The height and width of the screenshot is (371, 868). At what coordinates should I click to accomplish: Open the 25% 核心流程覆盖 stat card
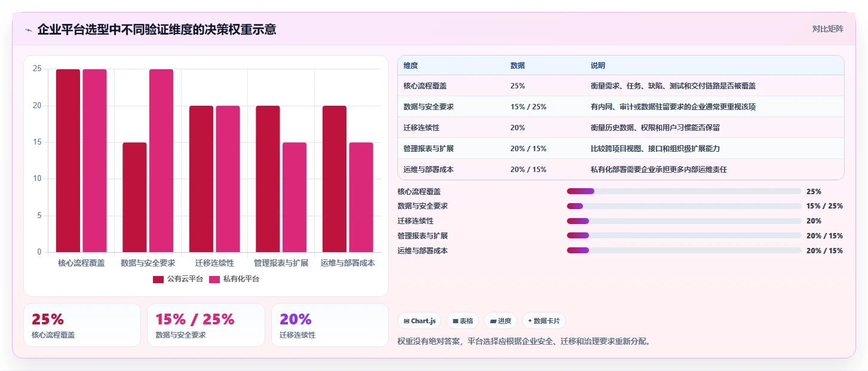[x=82, y=325]
